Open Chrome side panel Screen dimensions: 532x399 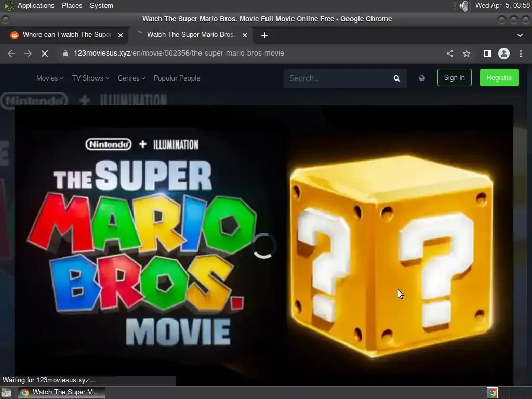487,54
